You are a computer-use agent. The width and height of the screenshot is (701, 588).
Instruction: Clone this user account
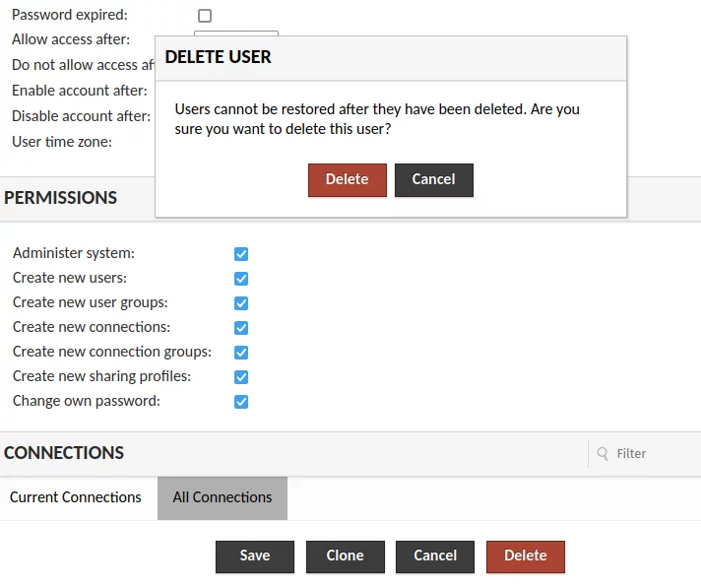[x=346, y=556]
